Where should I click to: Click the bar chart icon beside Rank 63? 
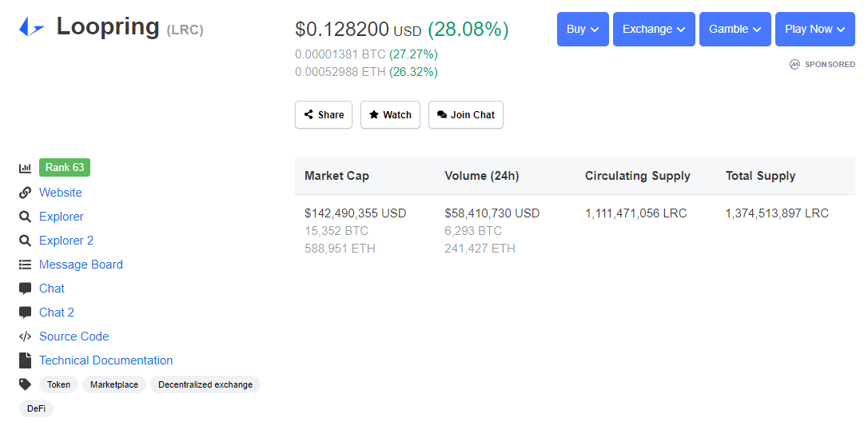coord(25,168)
